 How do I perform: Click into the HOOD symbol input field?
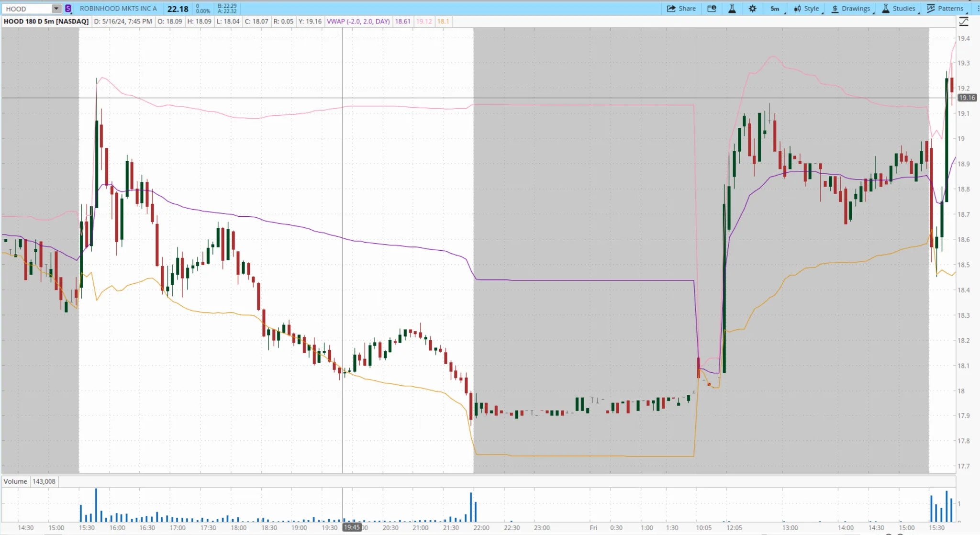(x=26, y=9)
